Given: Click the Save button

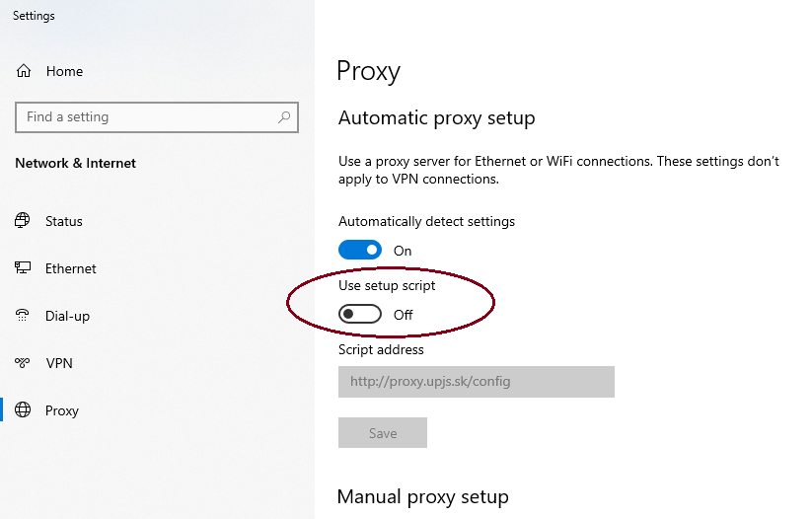Looking at the screenshot, I should click(383, 432).
